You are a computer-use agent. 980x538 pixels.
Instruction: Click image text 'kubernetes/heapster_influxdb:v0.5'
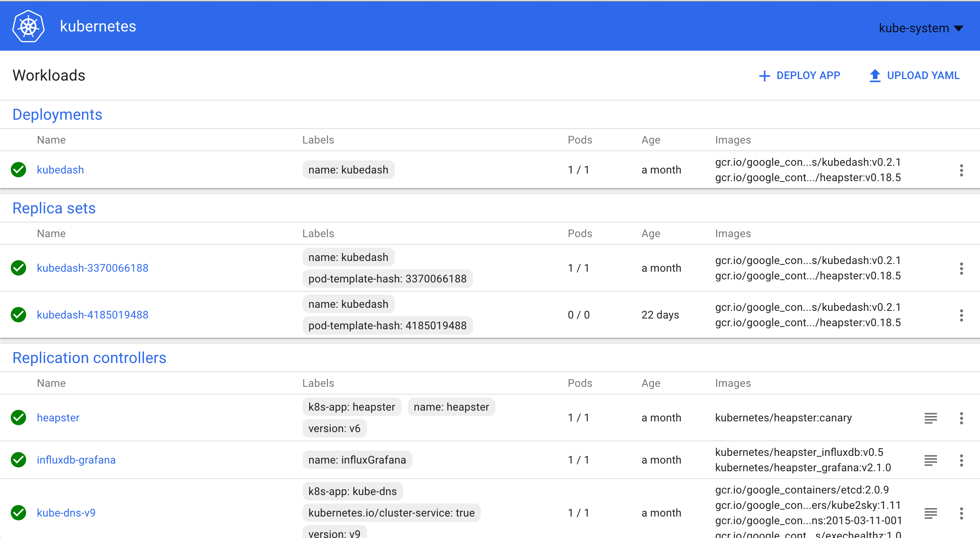pos(799,452)
